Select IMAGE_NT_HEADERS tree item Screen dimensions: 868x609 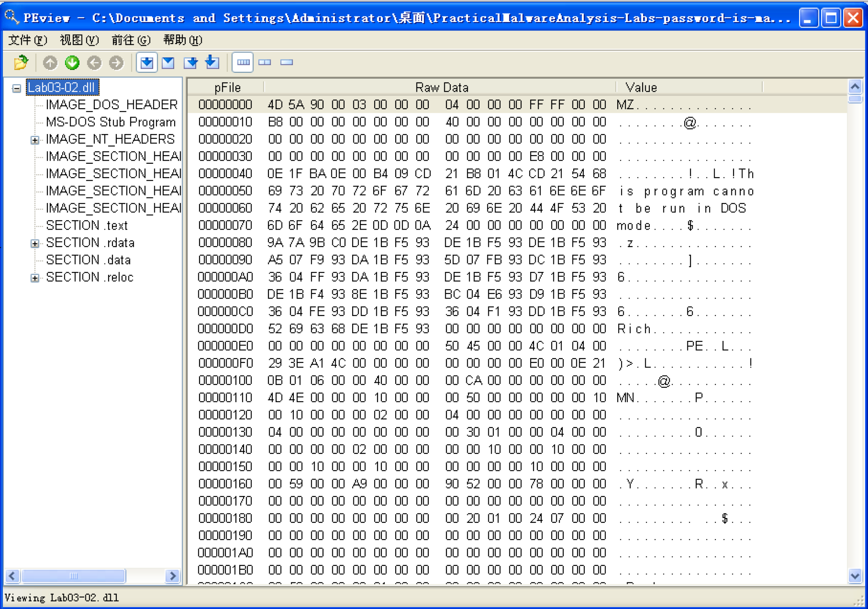tap(110, 139)
